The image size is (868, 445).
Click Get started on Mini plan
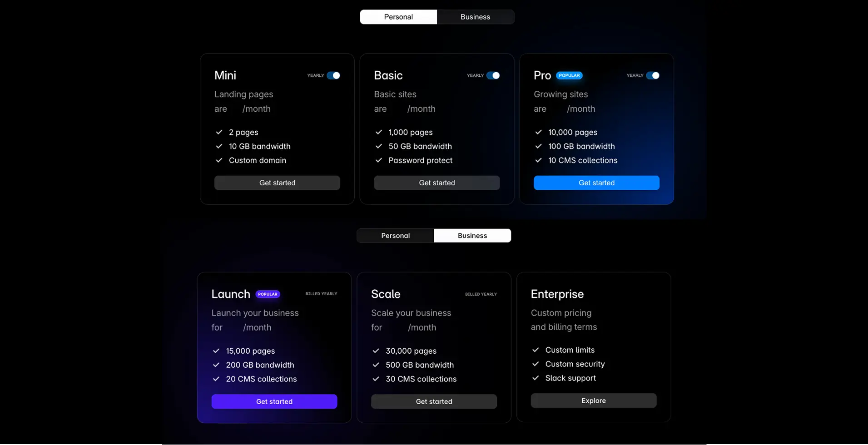[x=277, y=183]
